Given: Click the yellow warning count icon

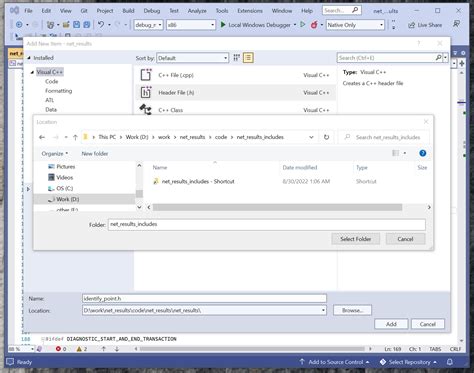Looking at the screenshot, I should point(79,349).
